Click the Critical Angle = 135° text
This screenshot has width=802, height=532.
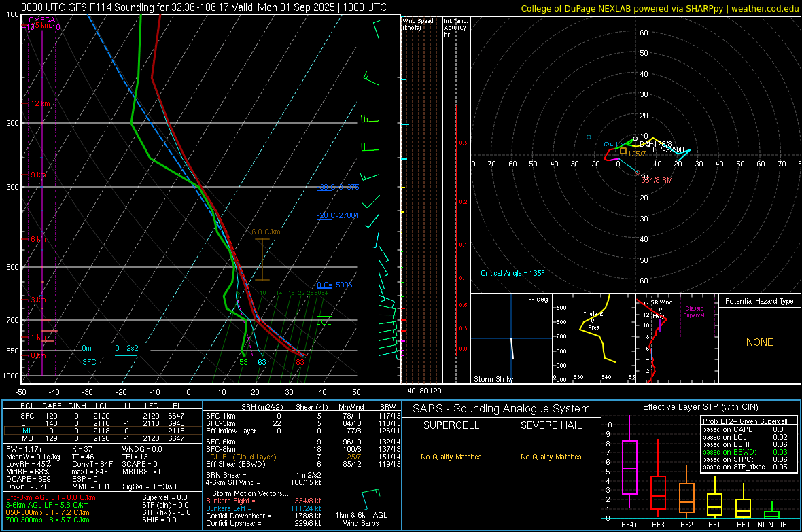[x=512, y=273]
